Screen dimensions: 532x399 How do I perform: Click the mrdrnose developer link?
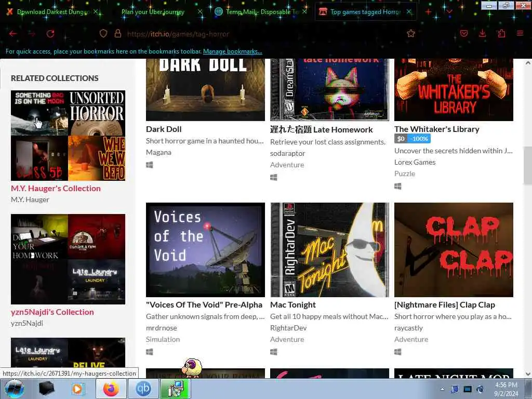(x=161, y=328)
